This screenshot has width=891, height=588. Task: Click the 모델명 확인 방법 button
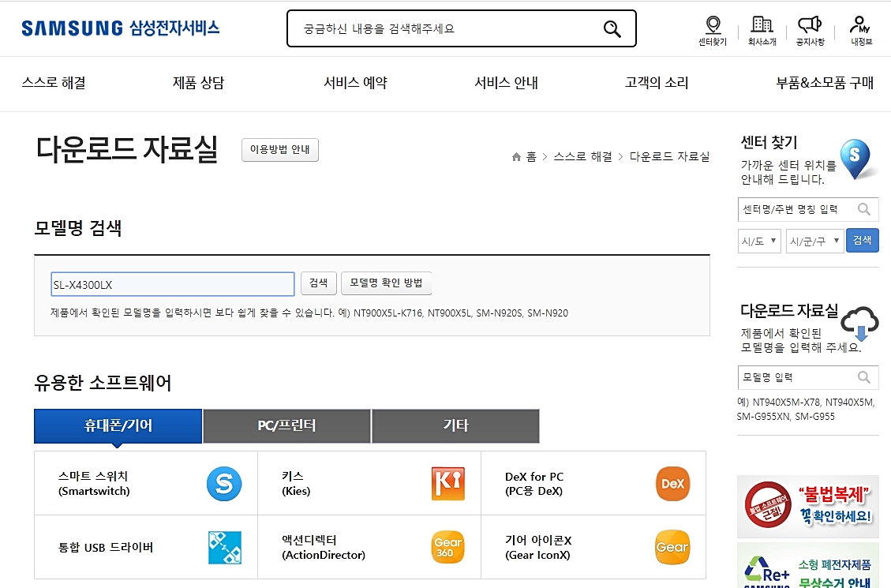pos(386,283)
